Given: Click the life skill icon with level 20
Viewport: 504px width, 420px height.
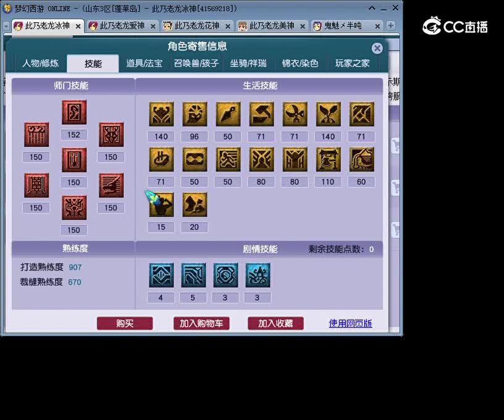Looking at the screenshot, I should tap(195, 204).
